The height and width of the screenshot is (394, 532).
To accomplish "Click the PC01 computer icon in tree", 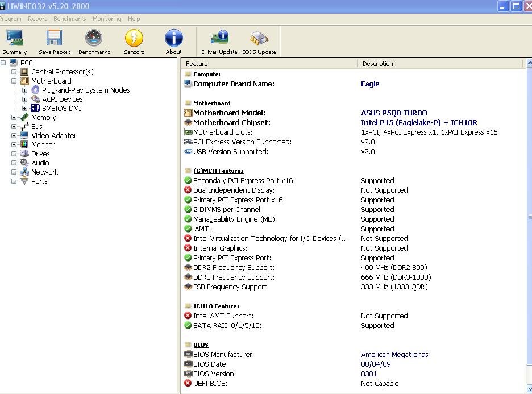I will click(x=14, y=63).
